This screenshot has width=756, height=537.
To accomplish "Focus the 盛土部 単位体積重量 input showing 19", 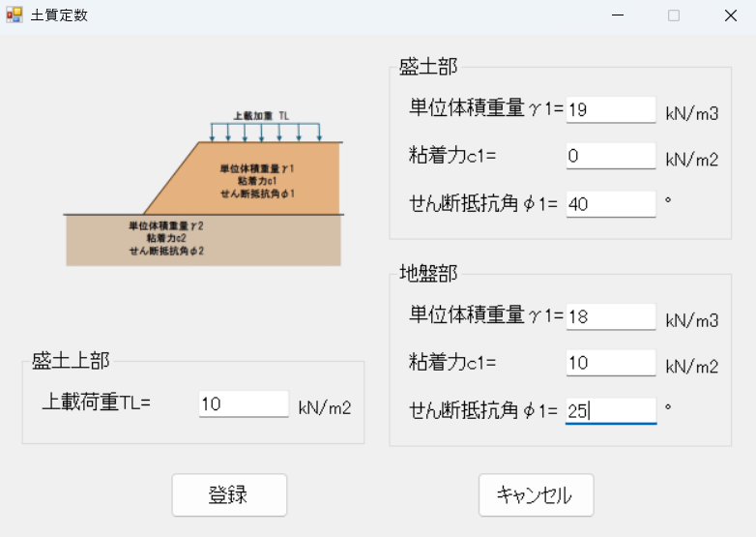I will coord(611,109).
